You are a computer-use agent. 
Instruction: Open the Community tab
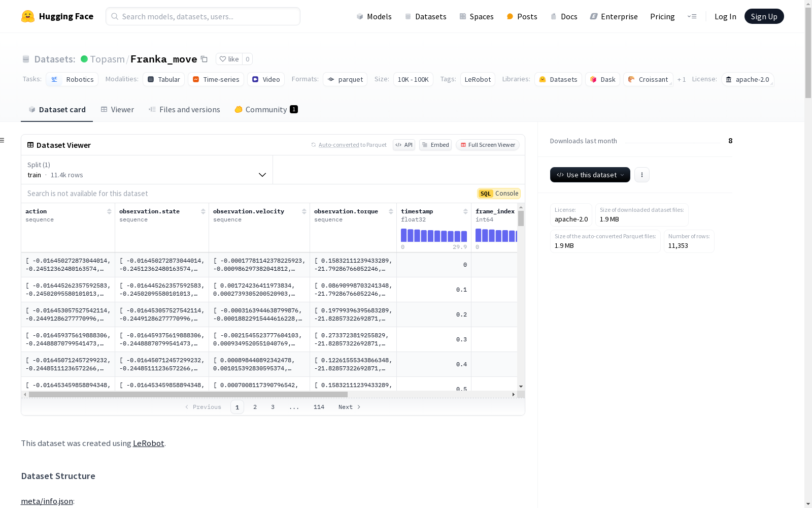(266, 110)
